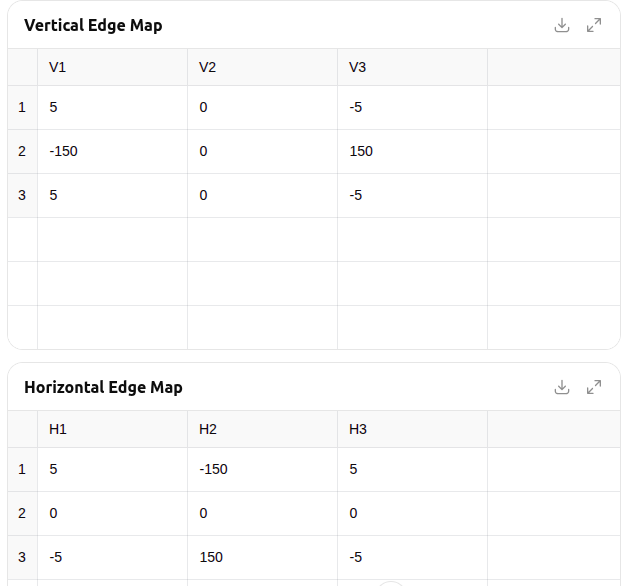This screenshot has height=586, width=626.
Task: Click first empty cell below V1 column
Action: click(113, 240)
